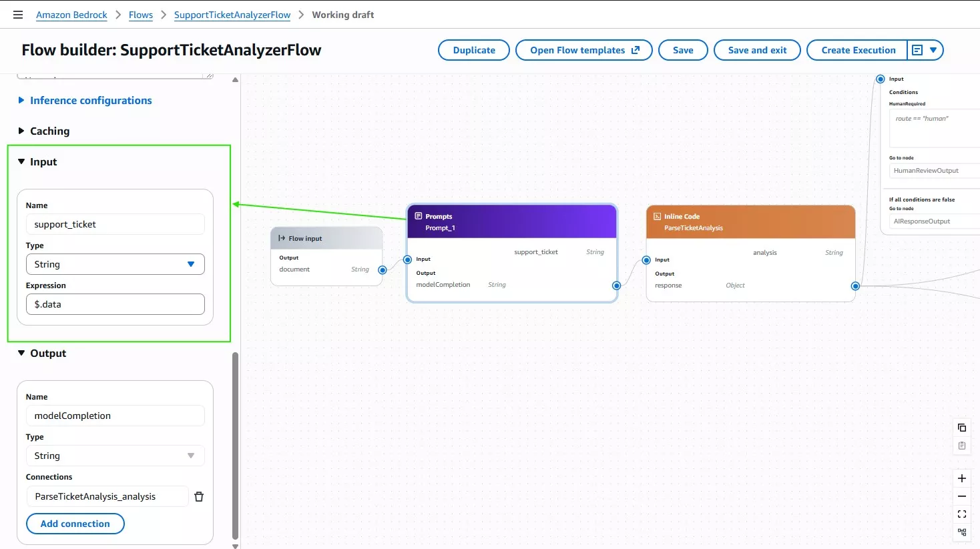
Task: Go to Flows breadcrumb link
Action: (x=141, y=15)
